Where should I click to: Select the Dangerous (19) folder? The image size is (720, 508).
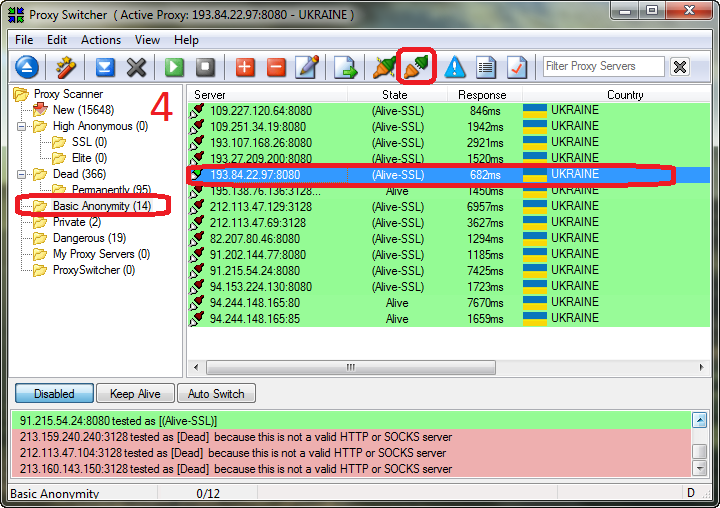coord(90,238)
